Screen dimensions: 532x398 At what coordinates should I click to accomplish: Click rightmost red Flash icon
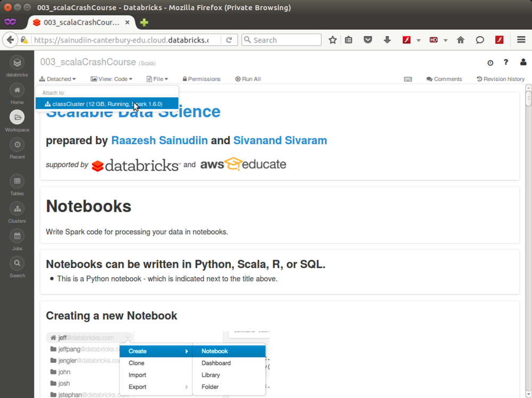[x=499, y=40]
